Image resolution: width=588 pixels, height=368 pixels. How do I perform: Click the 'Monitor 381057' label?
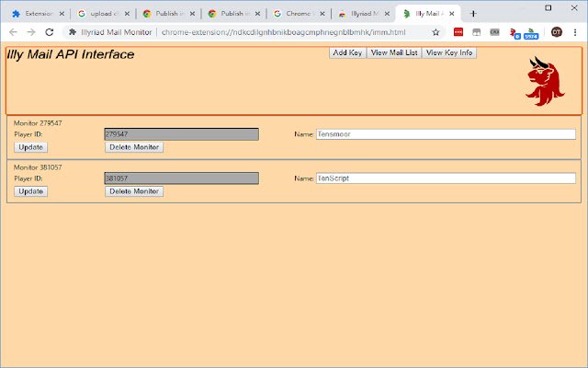coord(38,167)
